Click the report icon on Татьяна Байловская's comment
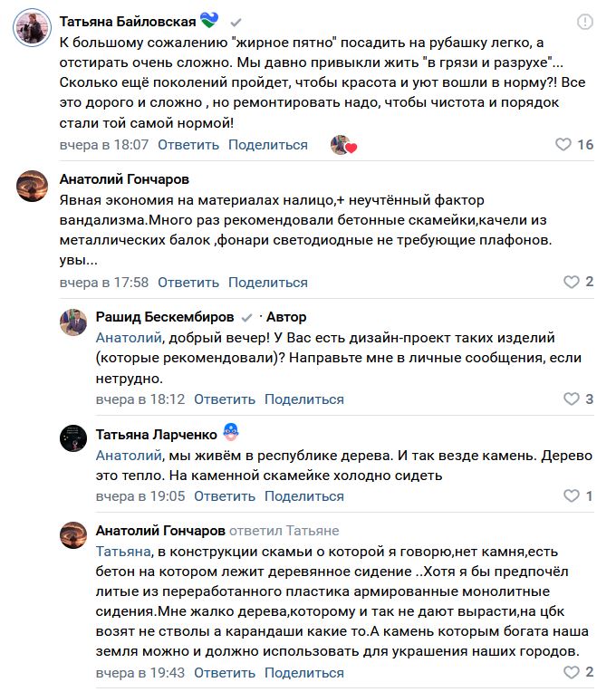 tap(584, 22)
